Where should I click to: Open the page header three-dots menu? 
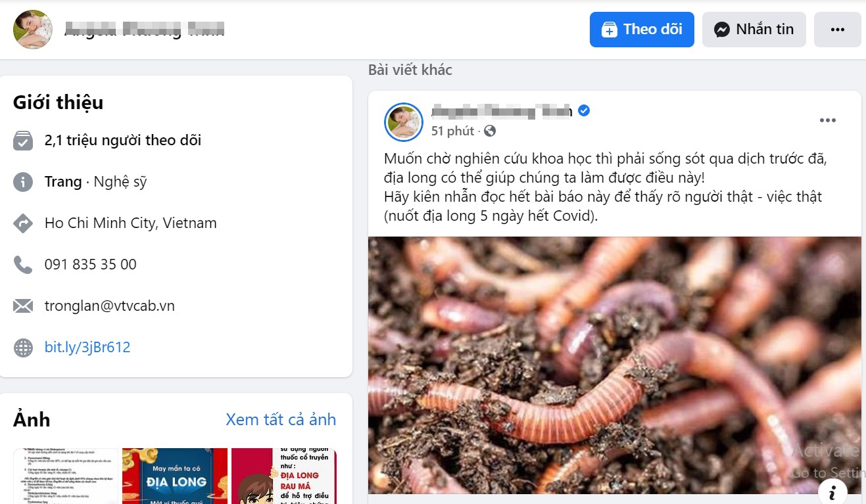837,30
